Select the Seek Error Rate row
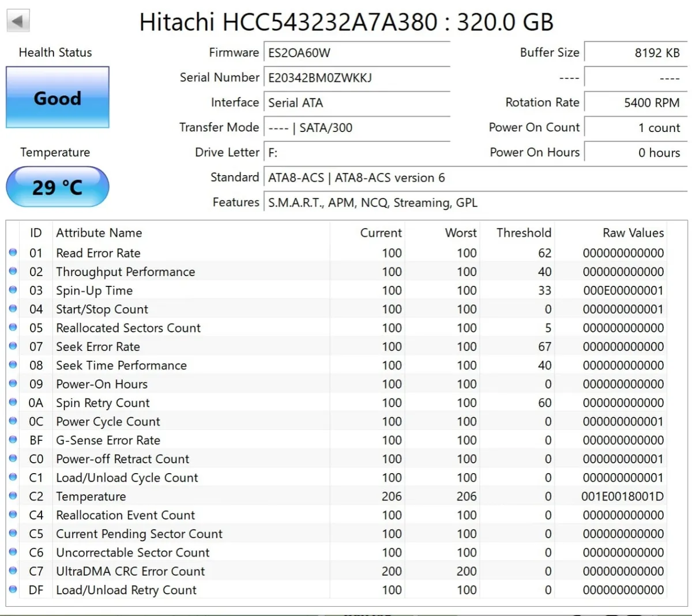 (337, 346)
